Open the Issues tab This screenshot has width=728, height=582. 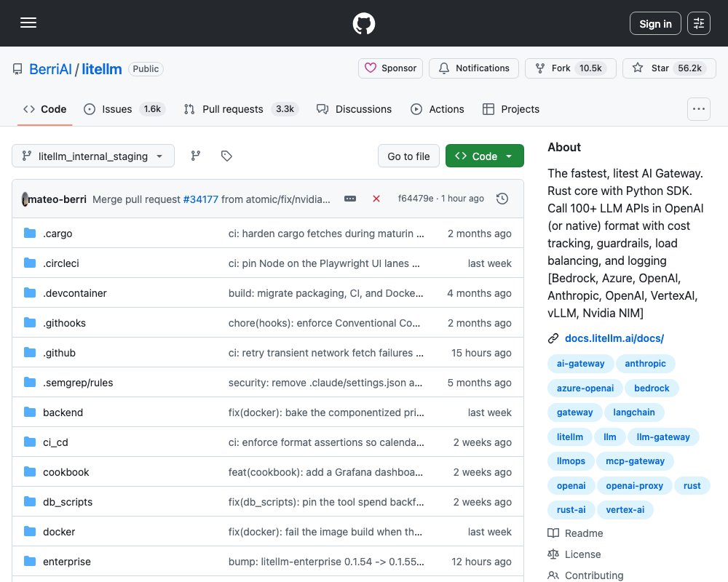coord(124,109)
